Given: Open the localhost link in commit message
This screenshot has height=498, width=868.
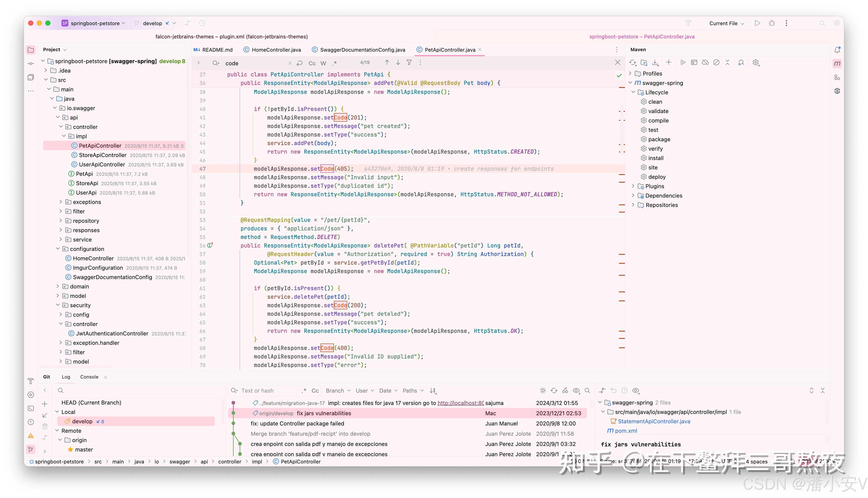Looking at the screenshot, I should [x=460, y=403].
